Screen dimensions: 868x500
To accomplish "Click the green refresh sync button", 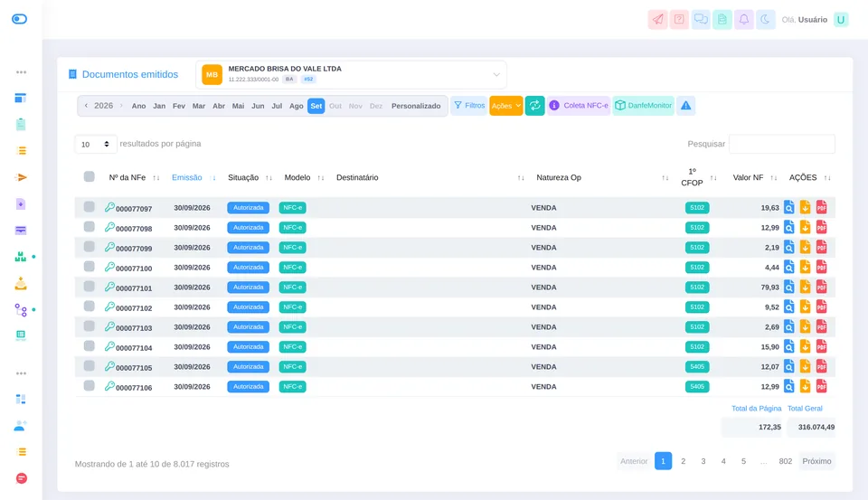I will tap(534, 105).
